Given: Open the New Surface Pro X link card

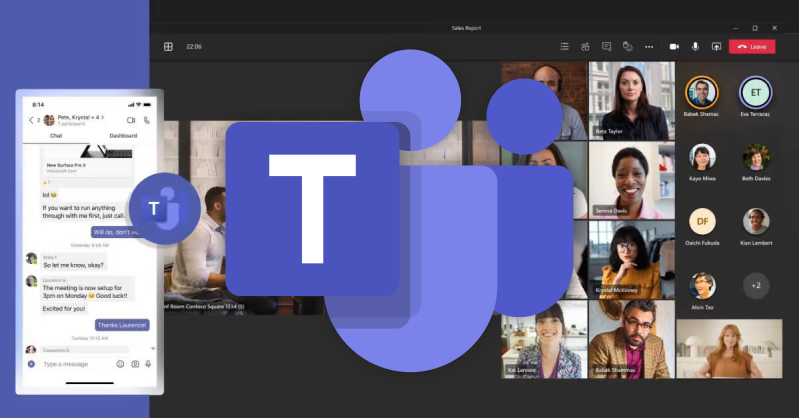Looking at the screenshot, I should (x=87, y=161).
